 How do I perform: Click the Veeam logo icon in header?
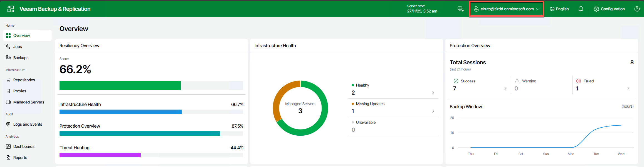11,9
